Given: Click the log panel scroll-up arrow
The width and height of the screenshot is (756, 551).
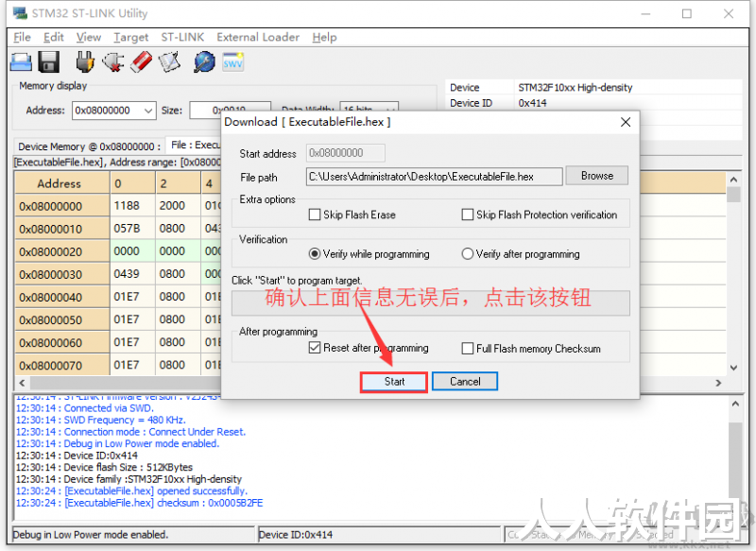Looking at the screenshot, I should [x=735, y=404].
